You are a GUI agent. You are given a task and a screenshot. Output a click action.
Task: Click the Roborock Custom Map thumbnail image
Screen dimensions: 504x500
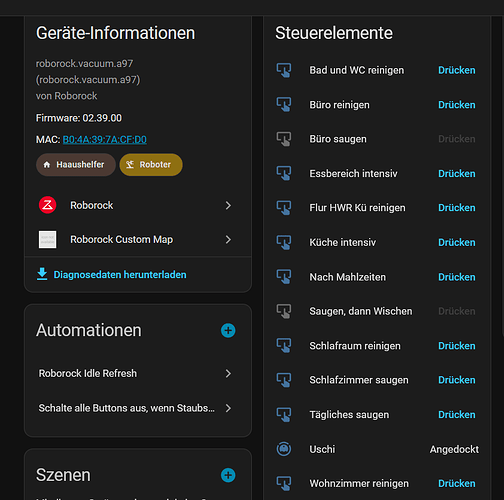(47, 239)
